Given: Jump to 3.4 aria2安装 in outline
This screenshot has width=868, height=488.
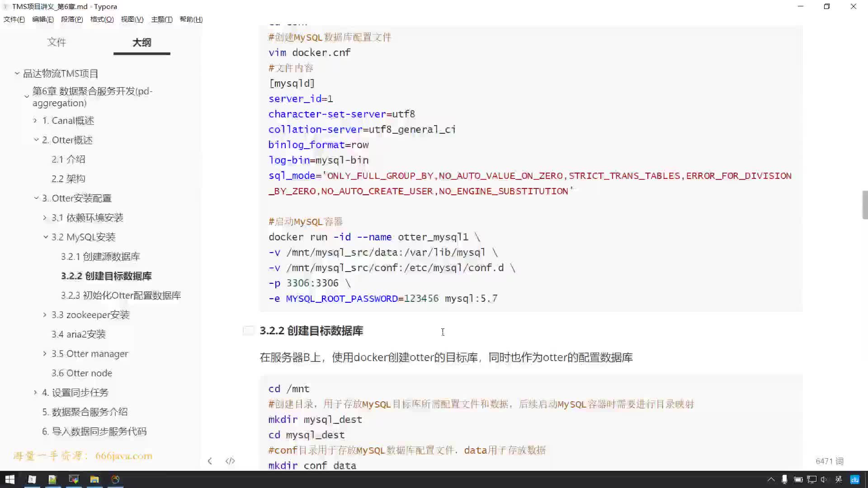Looking at the screenshot, I should 78,334.
